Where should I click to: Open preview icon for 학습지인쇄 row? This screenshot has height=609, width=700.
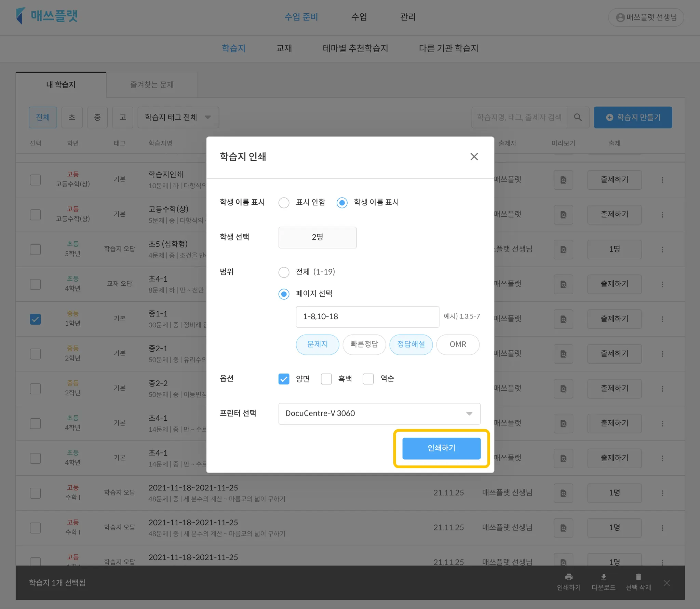coord(563,180)
